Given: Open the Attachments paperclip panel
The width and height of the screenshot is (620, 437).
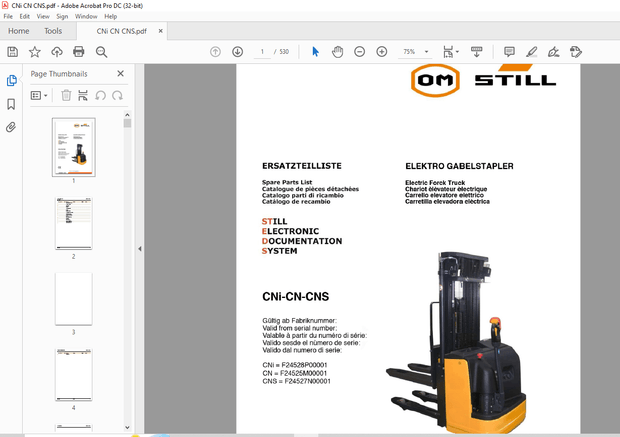Looking at the screenshot, I should (12, 127).
